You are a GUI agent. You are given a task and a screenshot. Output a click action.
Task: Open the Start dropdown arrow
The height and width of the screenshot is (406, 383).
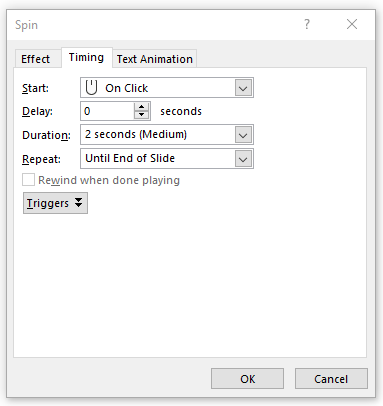click(x=243, y=88)
